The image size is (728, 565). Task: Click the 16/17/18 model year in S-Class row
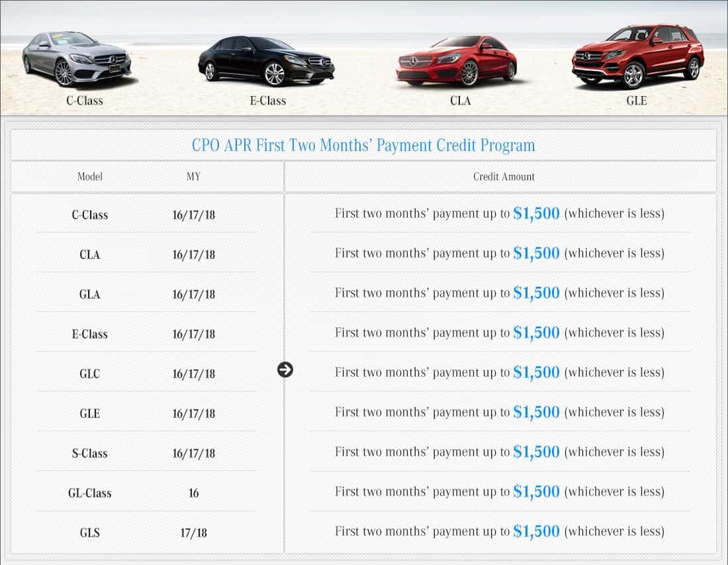(194, 453)
